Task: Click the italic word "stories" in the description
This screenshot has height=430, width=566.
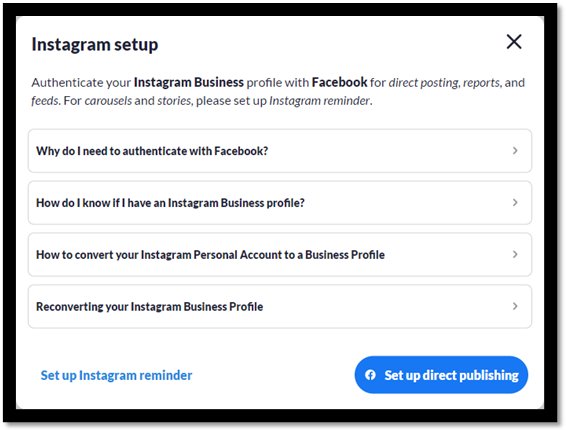Action: click(x=174, y=101)
